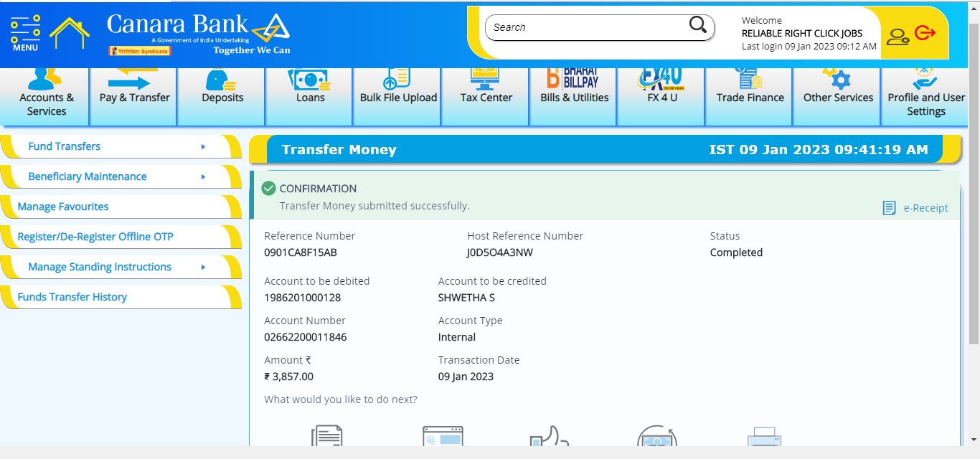Click the Last login 09:12 AM text

(809, 46)
